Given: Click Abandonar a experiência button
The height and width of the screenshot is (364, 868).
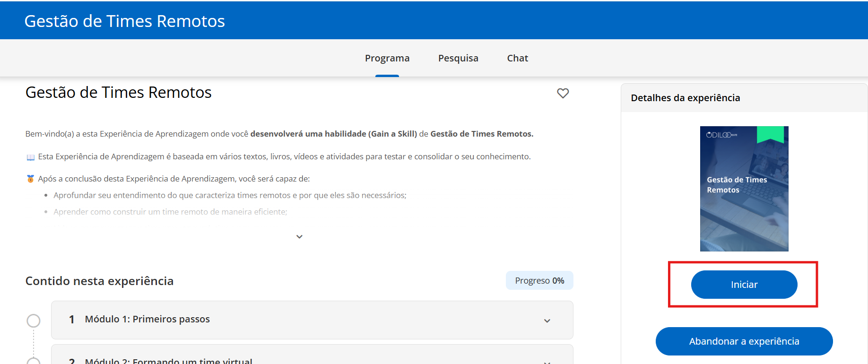Looking at the screenshot, I should [744, 341].
